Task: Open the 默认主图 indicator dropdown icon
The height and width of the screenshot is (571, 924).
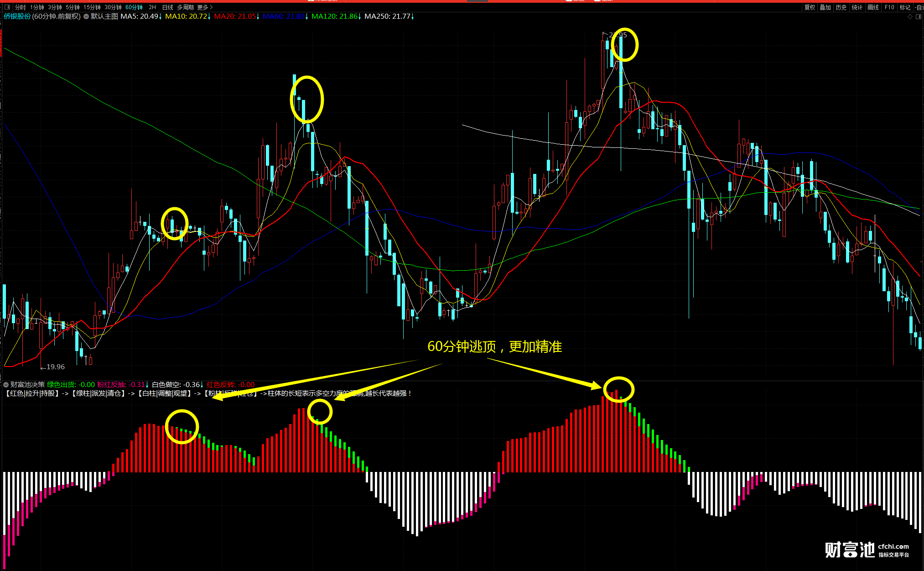Action: (86, 16)
